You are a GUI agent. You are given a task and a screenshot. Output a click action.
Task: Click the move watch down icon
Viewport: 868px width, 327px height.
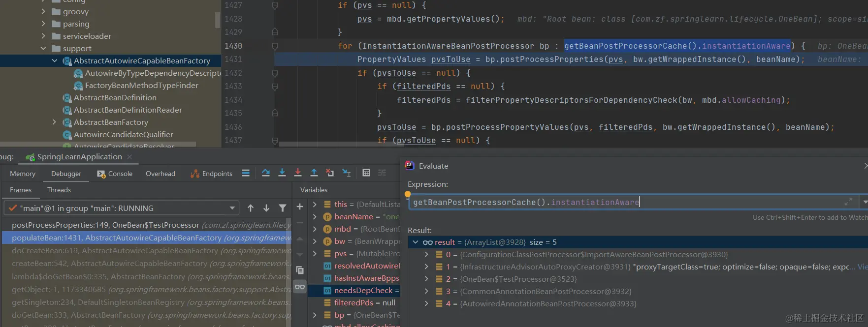tap(300, 255)
